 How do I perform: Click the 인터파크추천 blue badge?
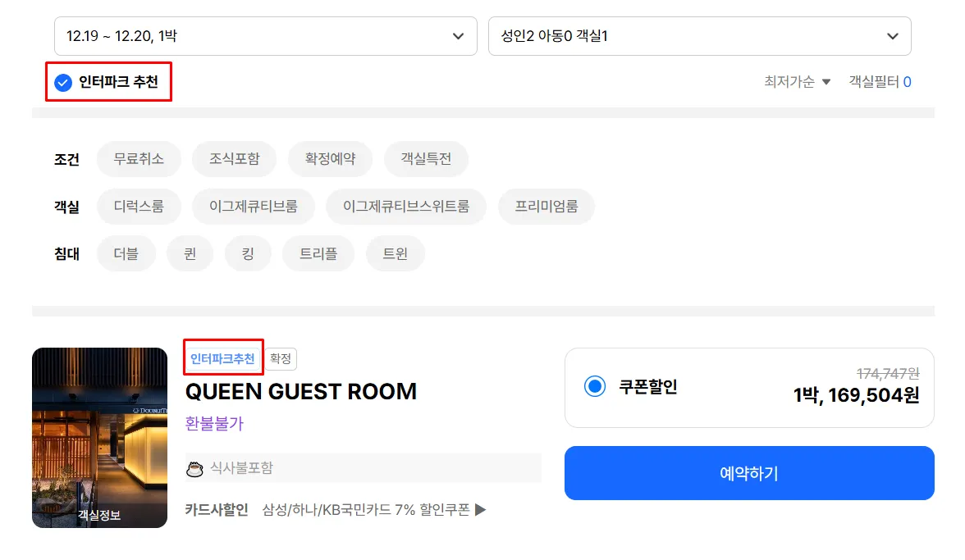[223, 359]
